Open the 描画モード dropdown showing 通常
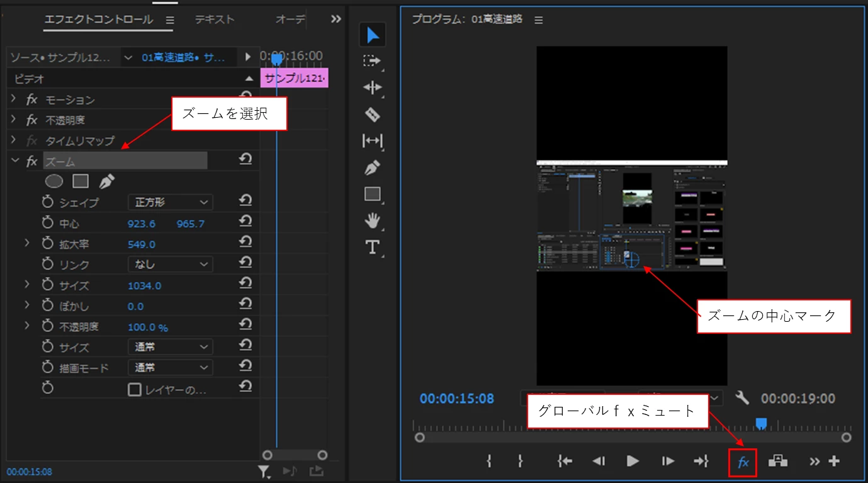 pyautogui.click(x=170, y=368)
